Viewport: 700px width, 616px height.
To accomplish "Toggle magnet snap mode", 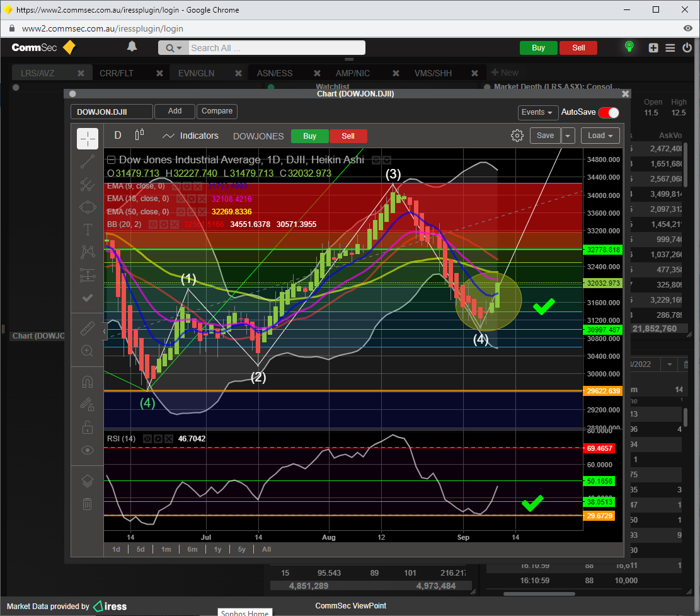I will (88, 382).
